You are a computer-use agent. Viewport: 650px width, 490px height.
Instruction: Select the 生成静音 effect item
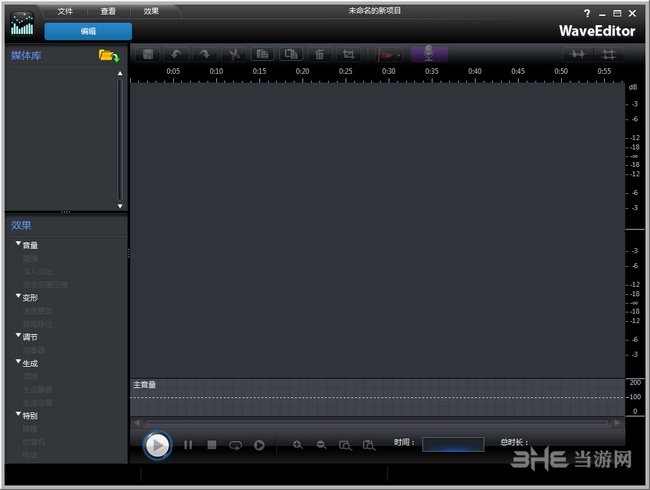tap(38, 390)
